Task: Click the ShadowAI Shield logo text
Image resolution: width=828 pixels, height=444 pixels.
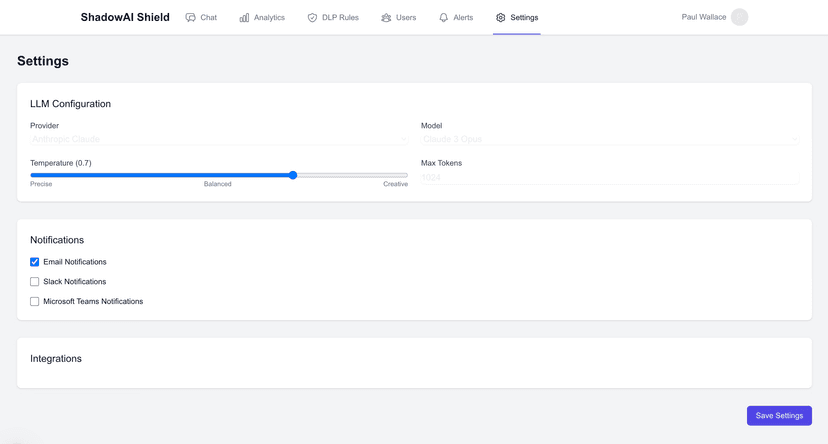Action: pyautogui.click(x=125, y=17)
